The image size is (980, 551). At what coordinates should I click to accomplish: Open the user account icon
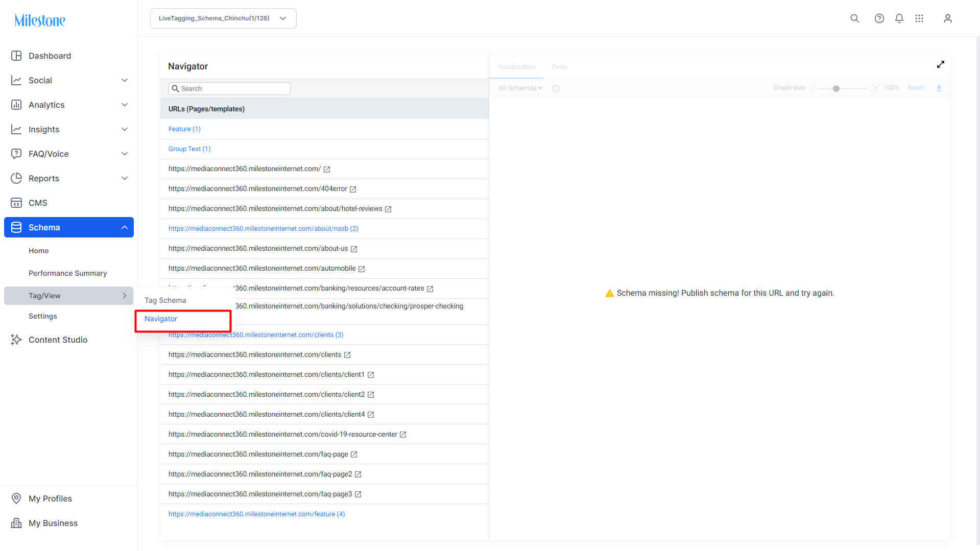[947, 18]
